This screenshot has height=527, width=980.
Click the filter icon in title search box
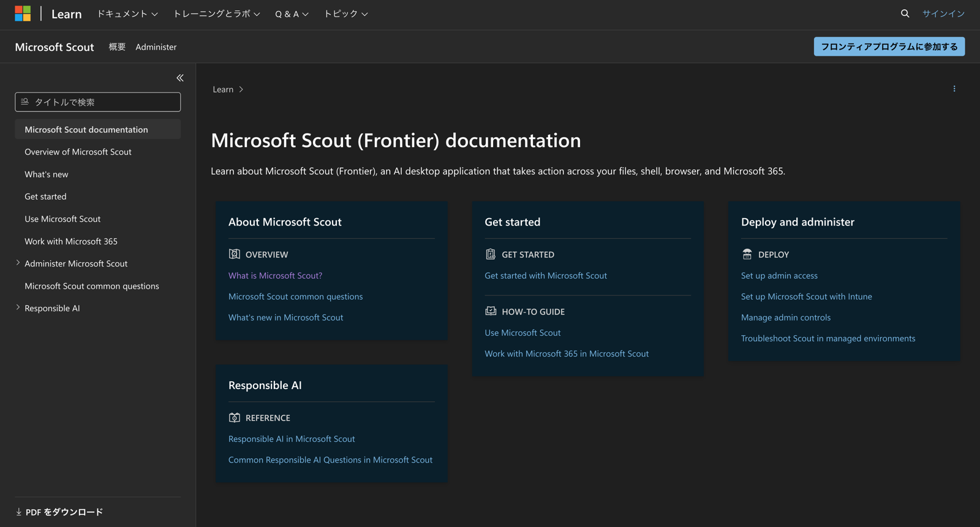click(24, 102)
